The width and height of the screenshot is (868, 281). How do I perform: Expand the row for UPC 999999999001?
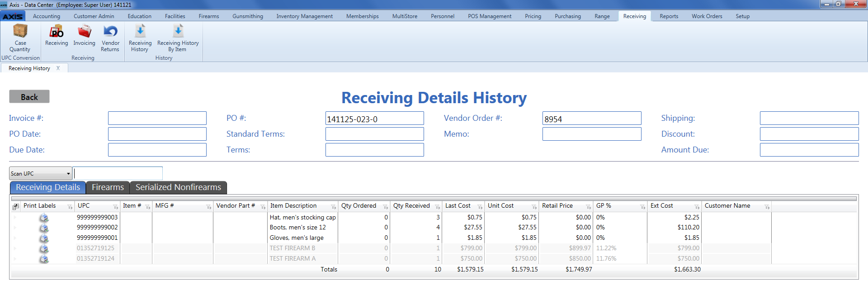pos(14,238)
